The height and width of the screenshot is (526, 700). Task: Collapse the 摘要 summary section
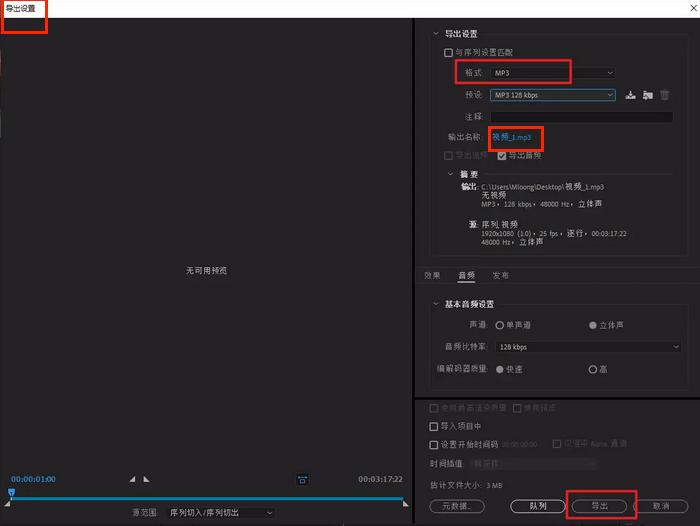(450, 174)
